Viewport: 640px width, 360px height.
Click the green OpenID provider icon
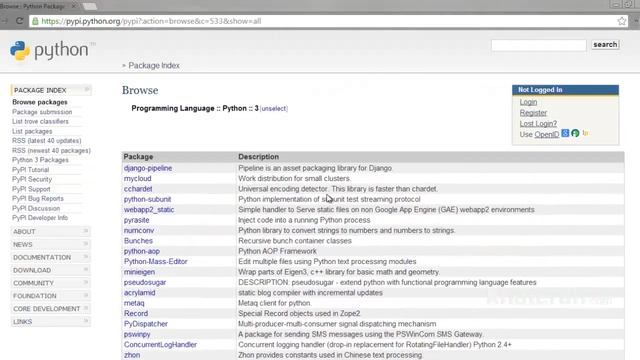pos(575,133)
